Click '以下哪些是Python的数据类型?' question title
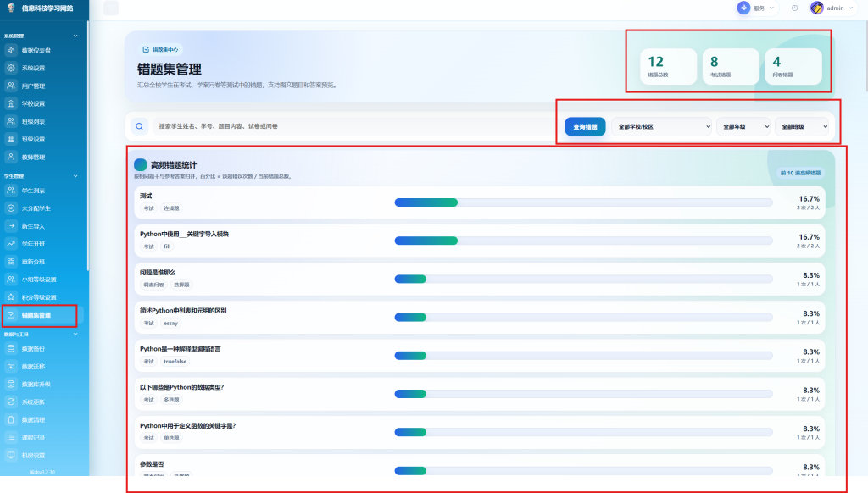Viewport: 868px width, 493px height. tap(181, 387)
